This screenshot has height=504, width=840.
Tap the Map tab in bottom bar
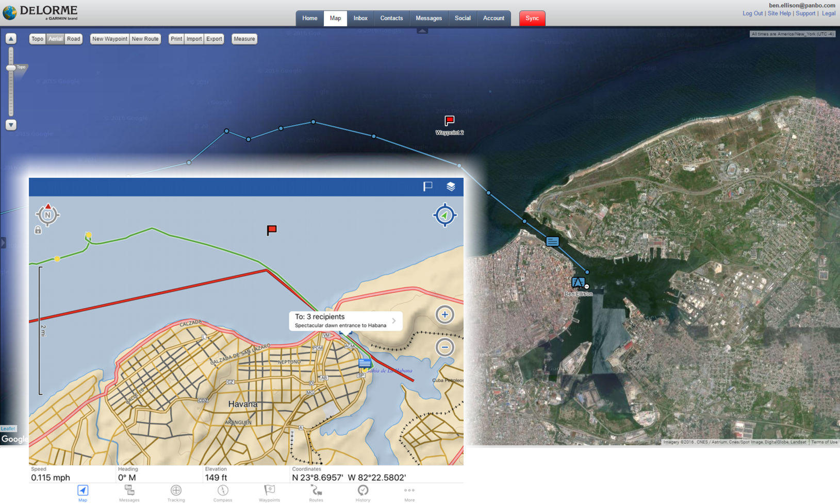click(83, 493)
